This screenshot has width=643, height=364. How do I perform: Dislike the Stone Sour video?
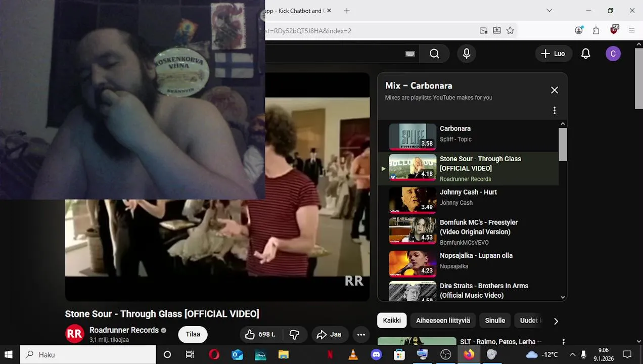pyautogui.click(x=294, y=334)
